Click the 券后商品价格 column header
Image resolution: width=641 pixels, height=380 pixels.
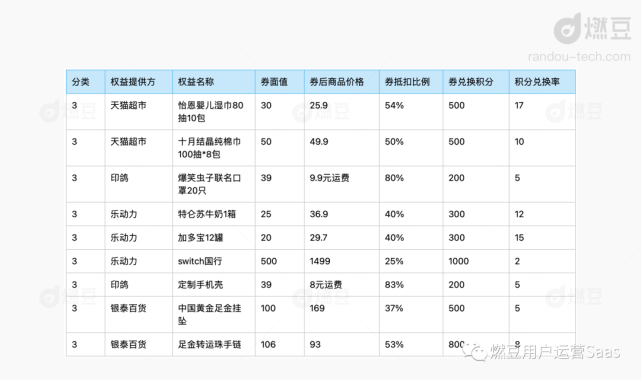tap(342, 82)
